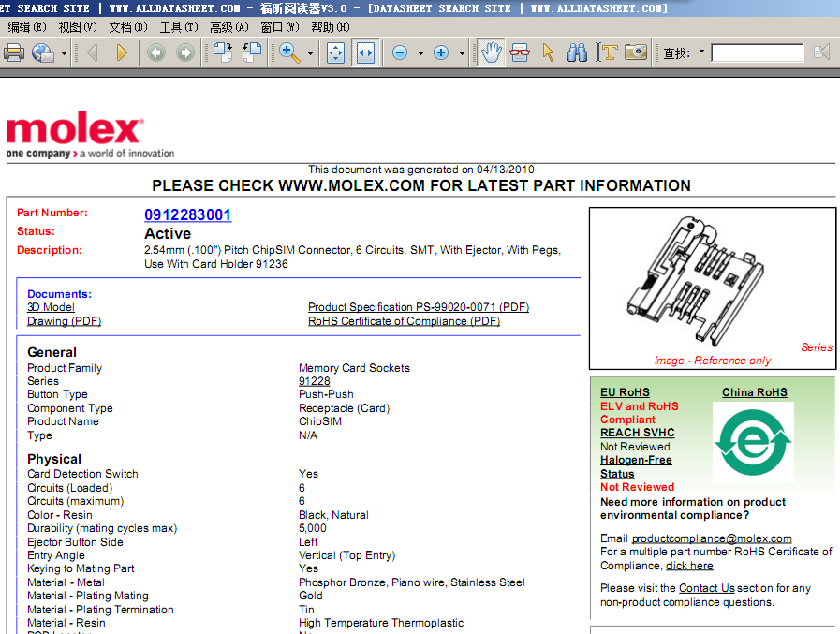Click the '5,000' durability value

coord(313,528)
